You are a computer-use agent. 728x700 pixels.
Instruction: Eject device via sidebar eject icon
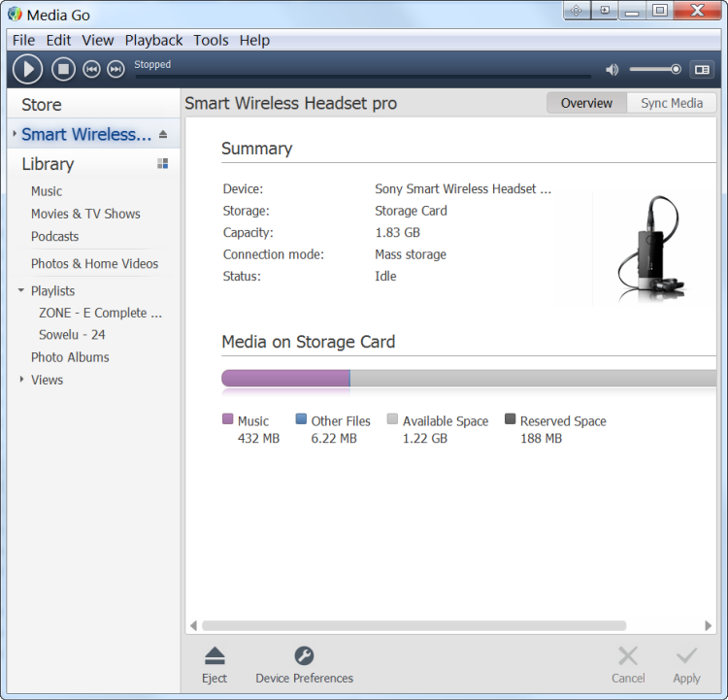pyautogui.click(x=163, y=134)
